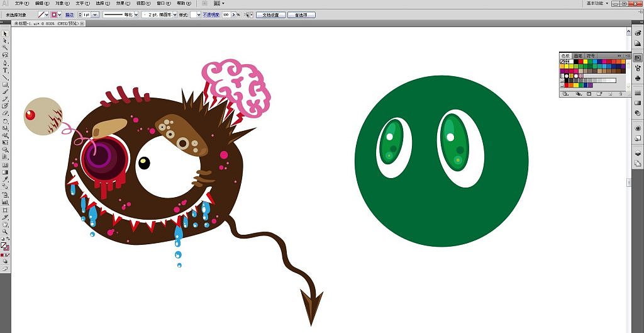
Task: Pick the yellow swatch in top swatch row
Action: pyautogui.click(x=586, y=62)
